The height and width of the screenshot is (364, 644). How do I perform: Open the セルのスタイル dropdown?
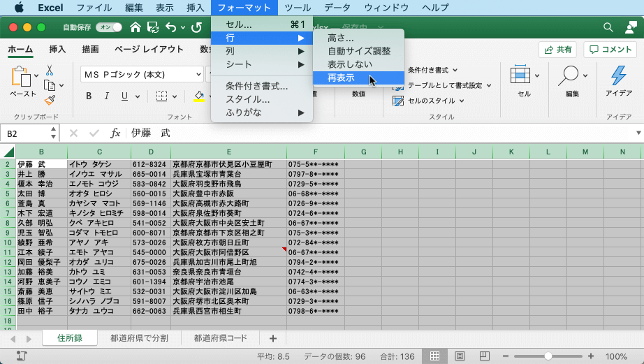pos(436,101)
